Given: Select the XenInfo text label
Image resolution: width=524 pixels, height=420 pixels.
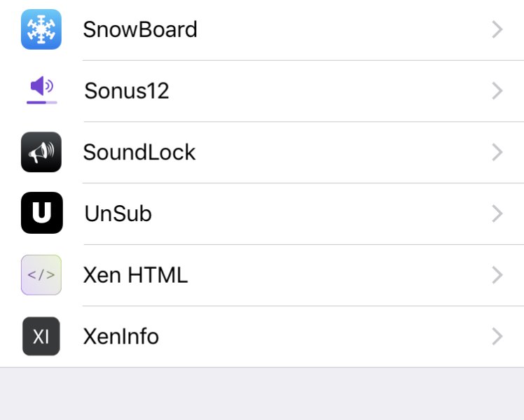Looking at the screenshot, I should pos(121,337).
